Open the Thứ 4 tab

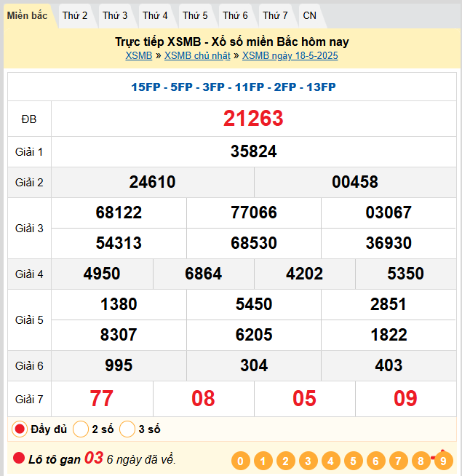click(x=155, y=16)
